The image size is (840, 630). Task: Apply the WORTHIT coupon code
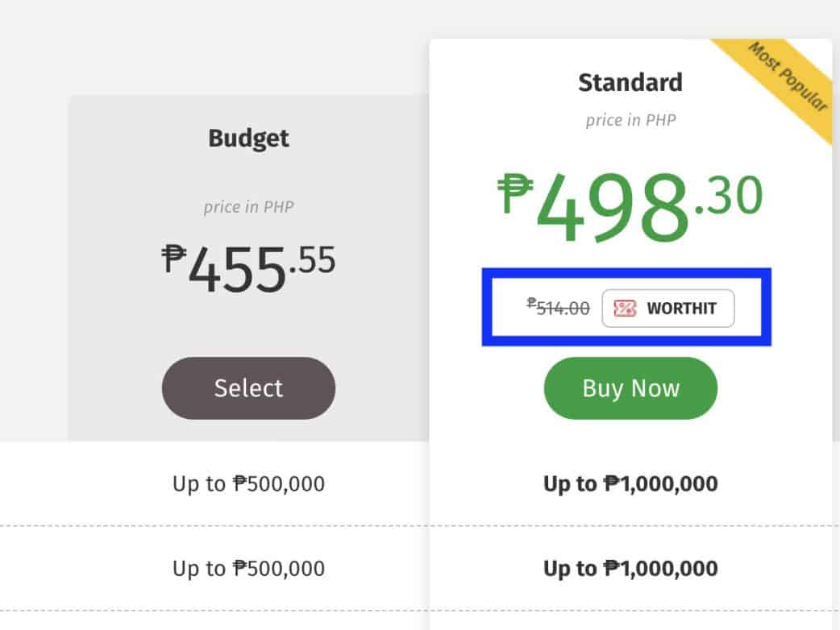pos(668,309)
